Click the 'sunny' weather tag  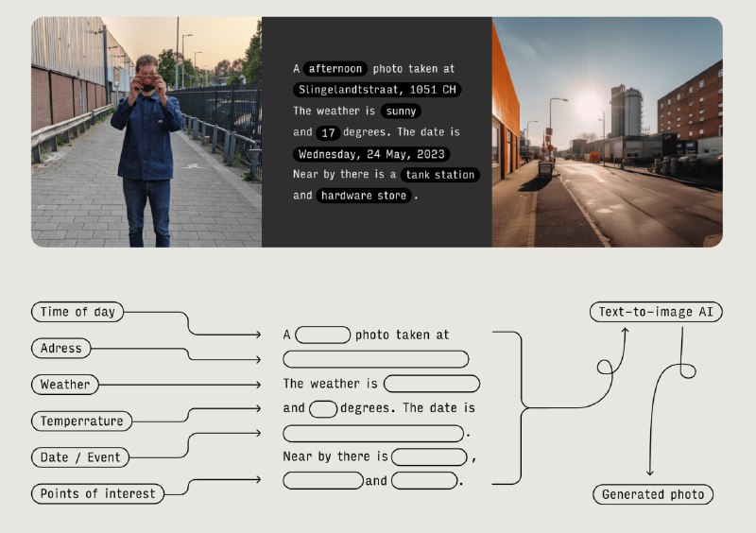pyautogui.click(x=401, y=112)
